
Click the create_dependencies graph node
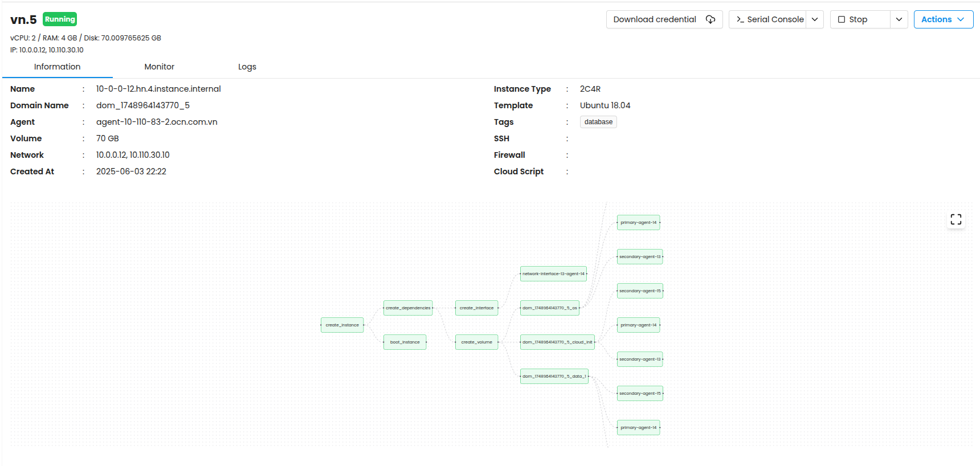[x=408, y=308]
